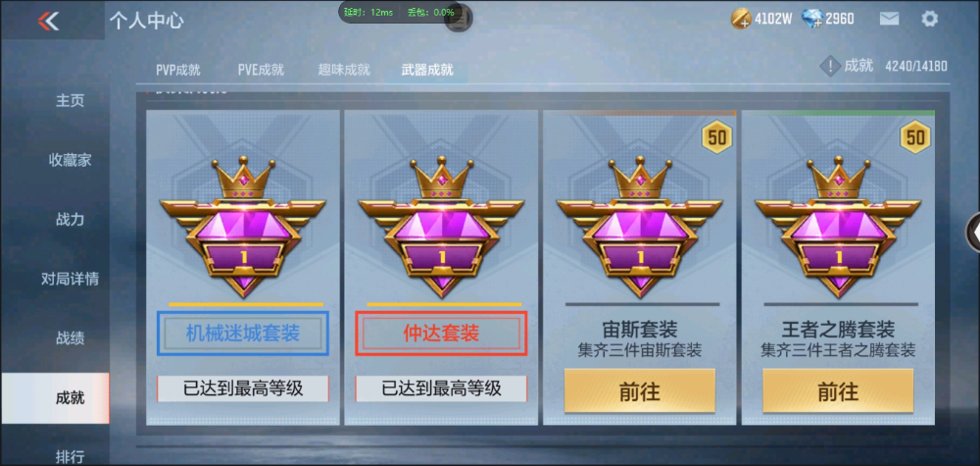The width and height of the screenshot is (980, 466).
Task: Tap the blue diamond currency icon
Action: click(812, 19)
